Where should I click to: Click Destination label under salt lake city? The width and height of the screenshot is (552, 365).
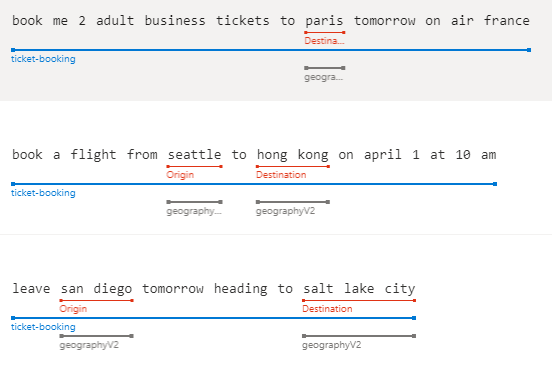pyautogui.click(x=327, y=309)
